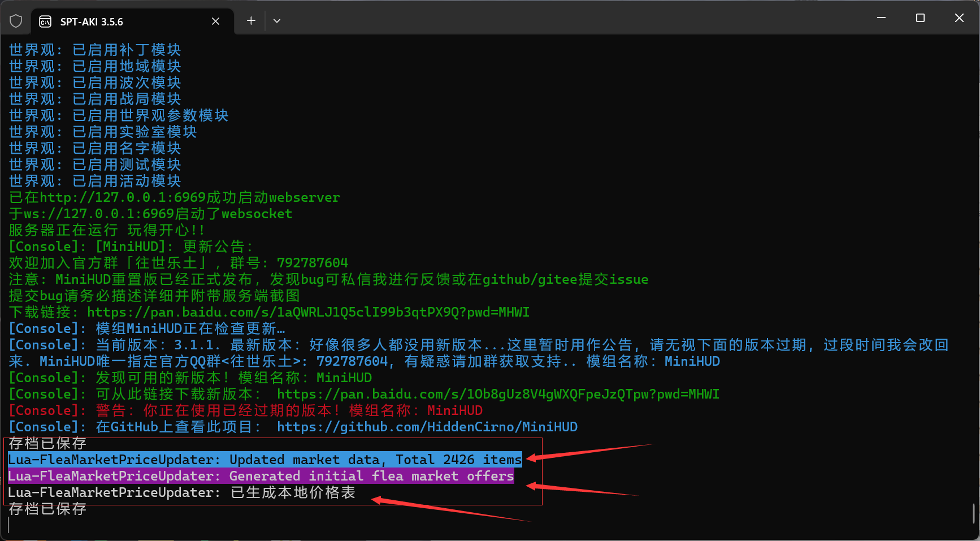Maximize the terminal window
Screen dimensions: 980x541
[x=920, y=18]
